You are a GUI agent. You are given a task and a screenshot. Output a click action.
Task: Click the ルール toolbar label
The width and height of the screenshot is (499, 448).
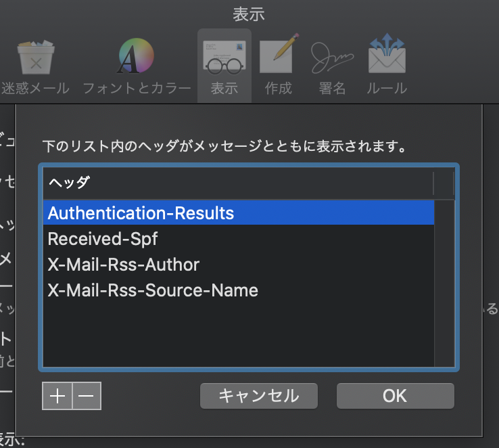[x=387, y=88]
